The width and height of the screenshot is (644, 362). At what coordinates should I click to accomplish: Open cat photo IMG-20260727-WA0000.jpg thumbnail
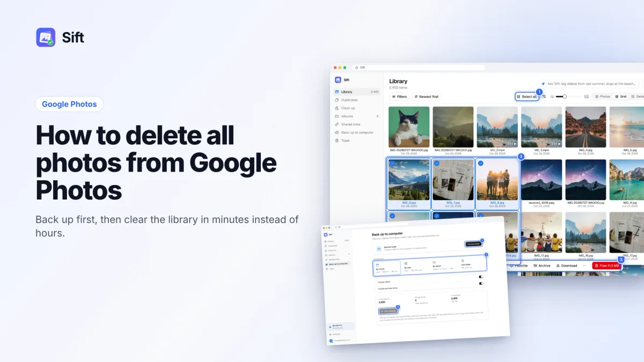point(409,127)
